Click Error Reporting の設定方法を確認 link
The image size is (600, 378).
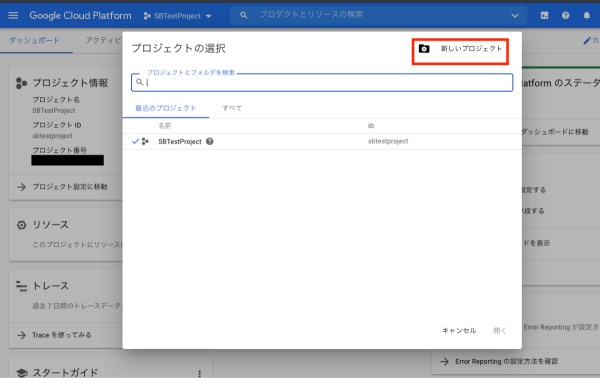coord(506,362)
